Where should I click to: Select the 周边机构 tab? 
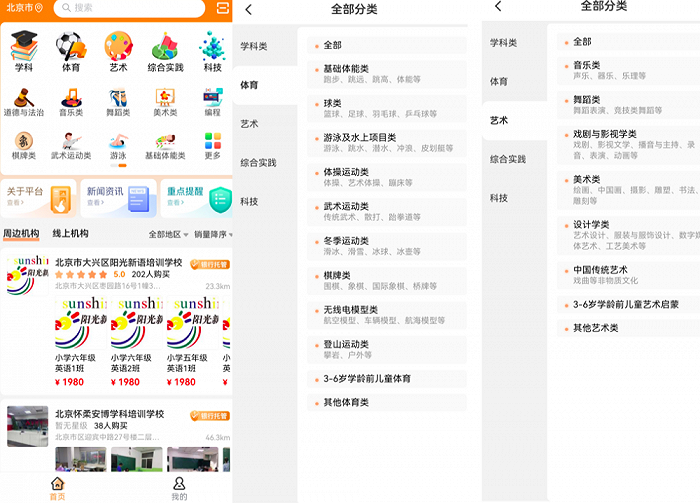pos(21,234)
